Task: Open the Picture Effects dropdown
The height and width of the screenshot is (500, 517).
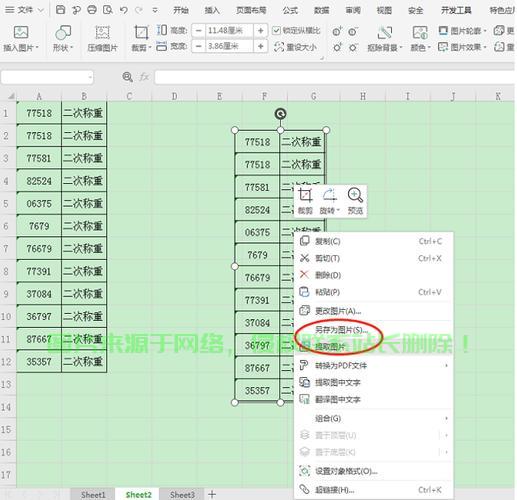Action: (462, 47)
